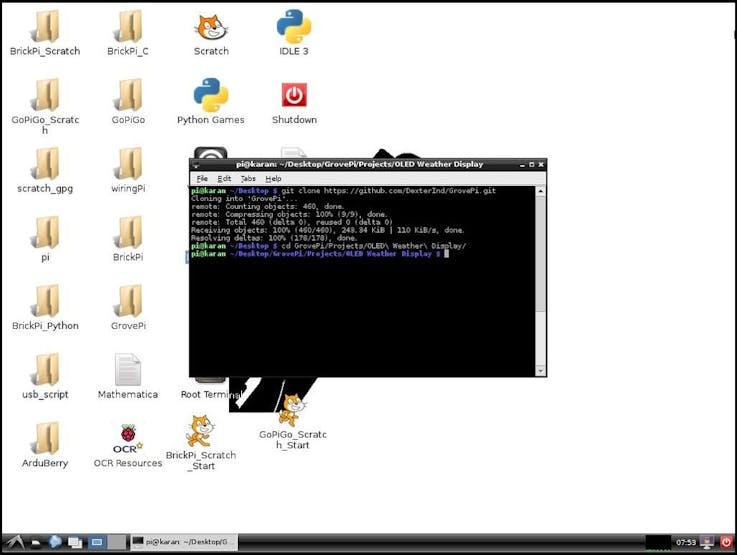The height and width of the screenshot is (555, 737).
Task: Open the pi folder
Action: [x=45, y=233]
